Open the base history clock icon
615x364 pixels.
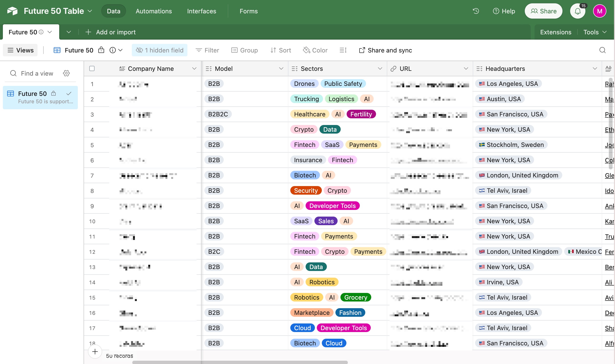coord(476,11)
